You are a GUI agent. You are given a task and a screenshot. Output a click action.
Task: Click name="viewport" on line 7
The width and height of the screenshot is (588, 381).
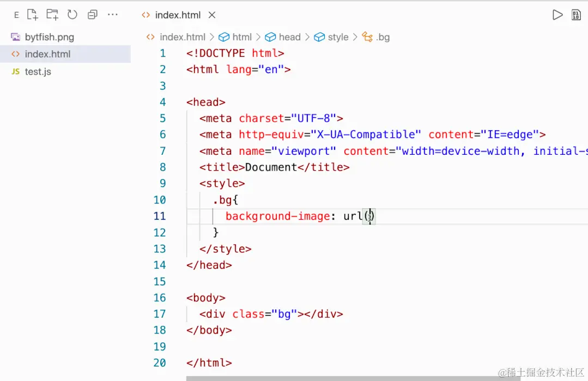coord(288,151)
